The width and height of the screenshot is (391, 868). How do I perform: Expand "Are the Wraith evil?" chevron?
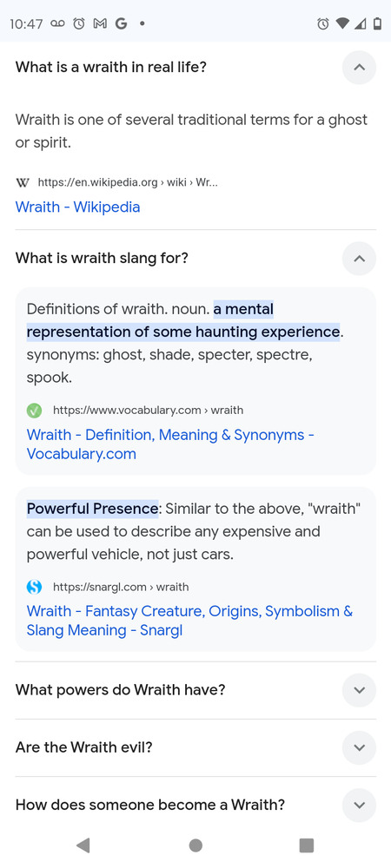(359, 747)
